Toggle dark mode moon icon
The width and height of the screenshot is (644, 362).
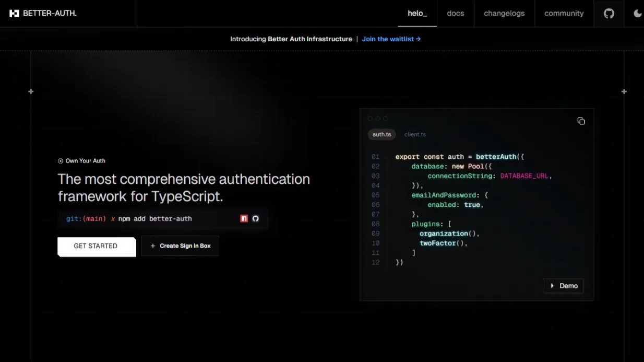click(x=637, y=14)
